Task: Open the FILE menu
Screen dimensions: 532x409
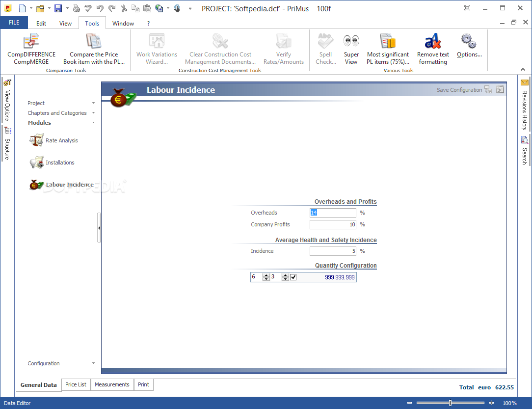Action: coord(14,23)
